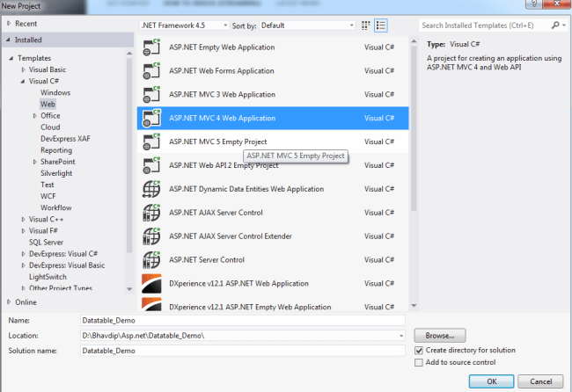Screen dimensions: 572x392
Task: Expand the Recent section
Action: point(9,24)
